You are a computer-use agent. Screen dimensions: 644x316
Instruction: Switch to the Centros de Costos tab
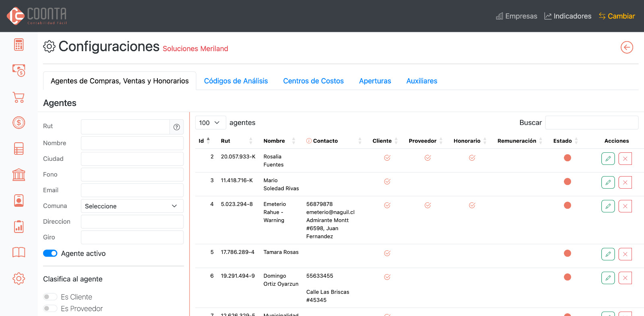(x=313, y=81)
